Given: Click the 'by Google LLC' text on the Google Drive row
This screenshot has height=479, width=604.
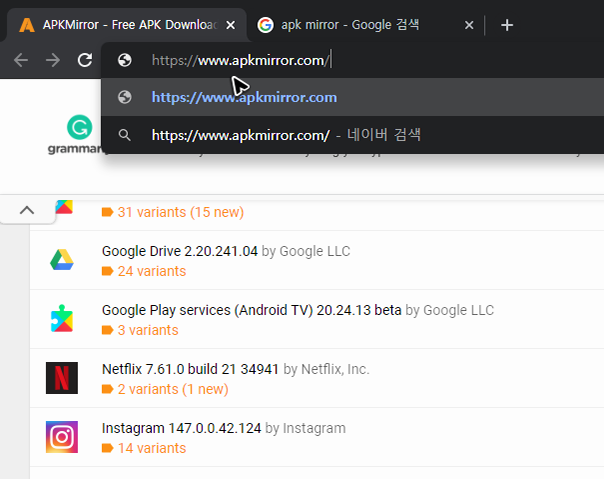Looking at the screenshot, I should click(x=306, y=251).
